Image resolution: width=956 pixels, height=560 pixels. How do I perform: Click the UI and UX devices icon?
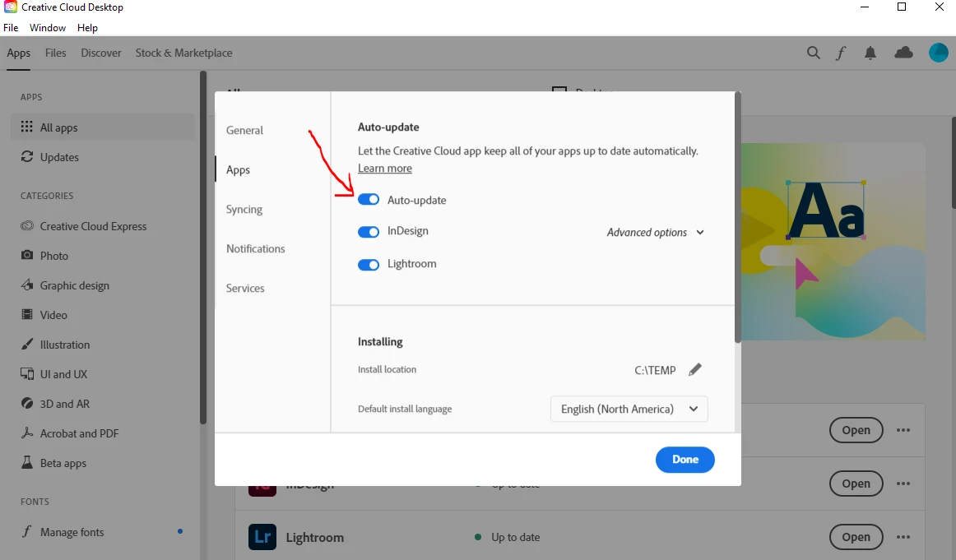pyautogui.click(x=27, y=373)
